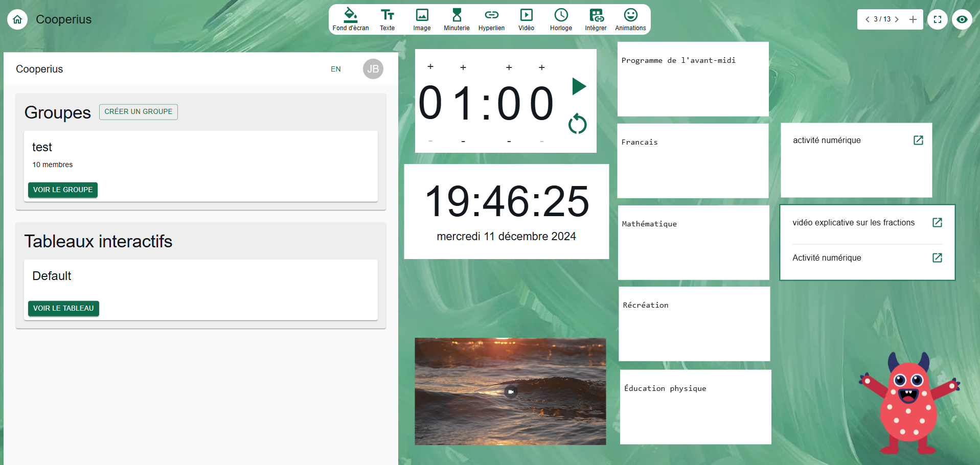Select the Texte tool
Viewport: 980px width, 465px height.
click(387, 19)
